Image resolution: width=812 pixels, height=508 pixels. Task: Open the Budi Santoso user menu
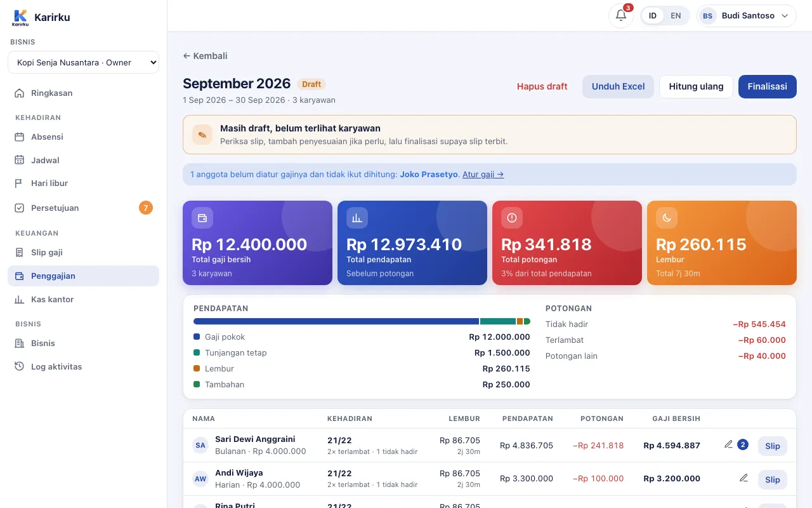(747, 16)
